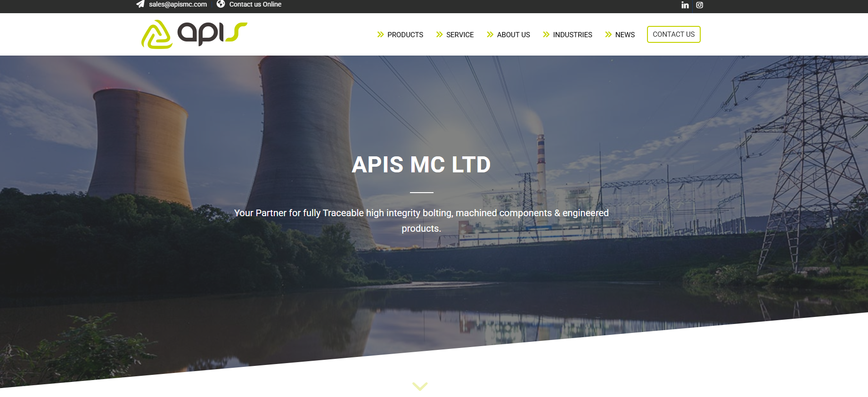Open the INDUSTRIES navigation item
This screenshot has width=868, height=397.
pyautogui.click(x=572, y=35)
